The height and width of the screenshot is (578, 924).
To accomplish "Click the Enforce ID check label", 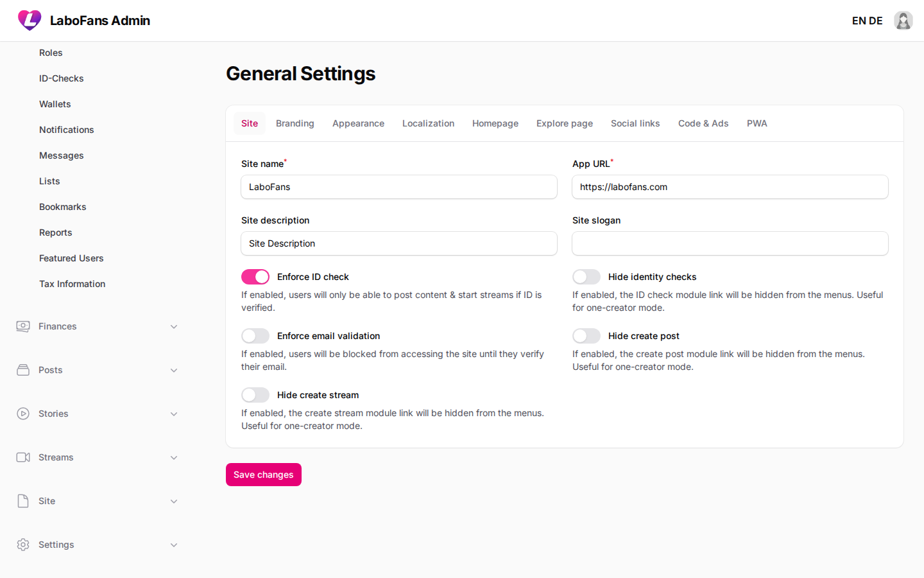I will coord(313,277).
